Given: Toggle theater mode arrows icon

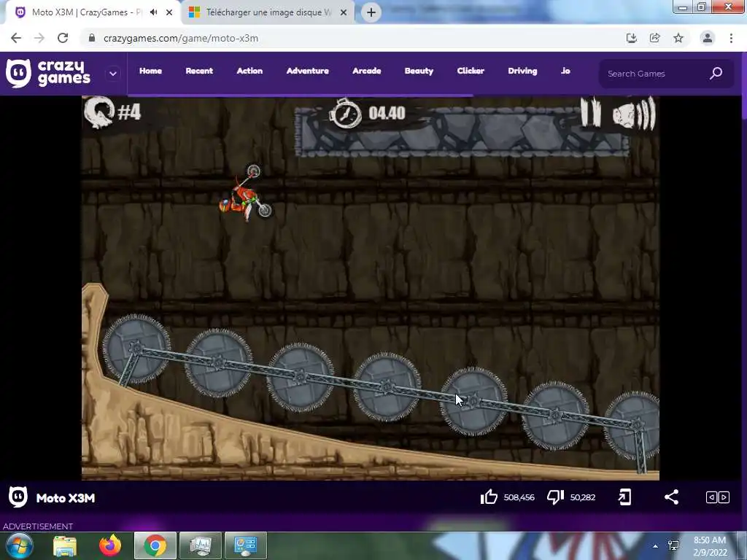Looking at the screenshot, I should 718,497.
